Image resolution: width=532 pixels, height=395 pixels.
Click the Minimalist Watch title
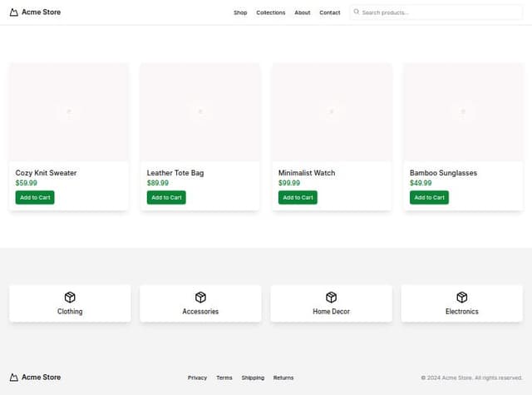pyautogui.click(x=307, y=173)
